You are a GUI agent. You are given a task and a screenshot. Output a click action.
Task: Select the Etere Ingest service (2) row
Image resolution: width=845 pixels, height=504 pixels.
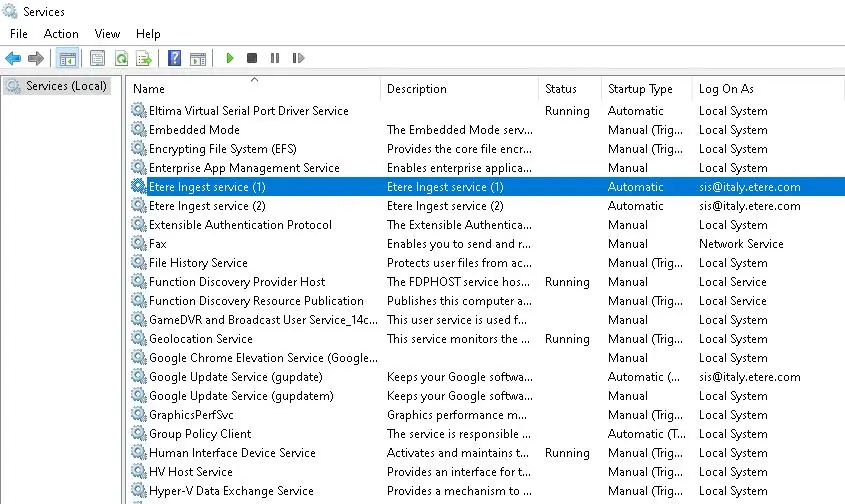[207, 206]
